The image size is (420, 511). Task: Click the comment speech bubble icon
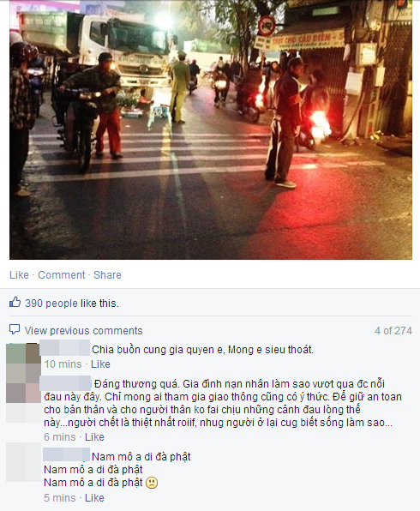tap(15, 329)
